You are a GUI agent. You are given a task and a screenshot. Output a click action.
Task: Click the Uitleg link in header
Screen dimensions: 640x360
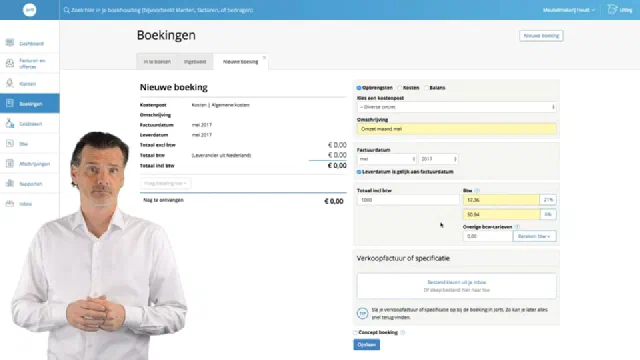(626, 10)
